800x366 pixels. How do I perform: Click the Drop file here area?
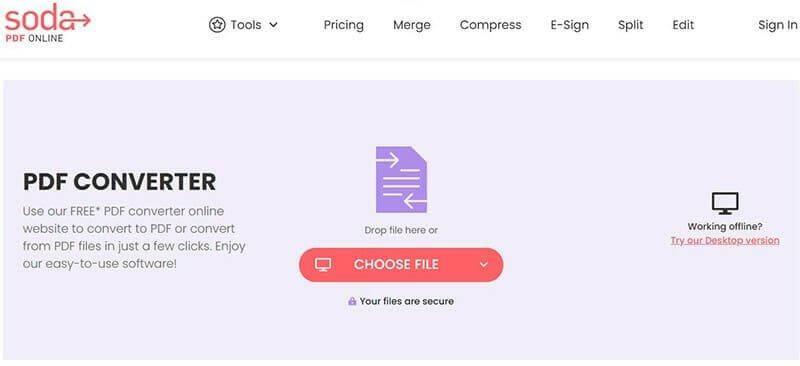coord(401,230)
